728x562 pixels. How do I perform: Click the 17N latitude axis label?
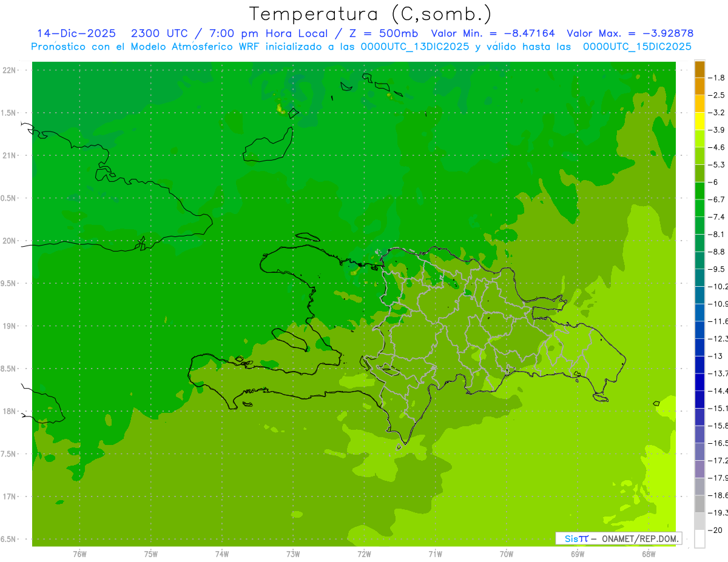click(9, 497)
